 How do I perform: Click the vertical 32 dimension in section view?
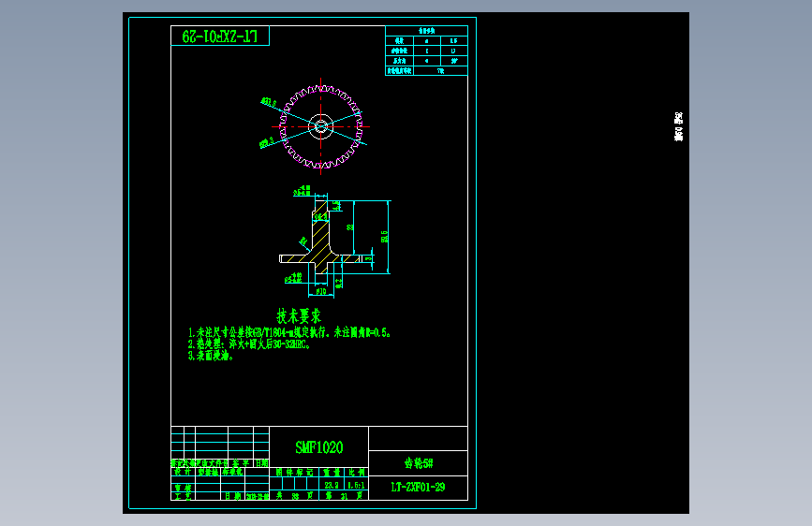click(350, 227)
